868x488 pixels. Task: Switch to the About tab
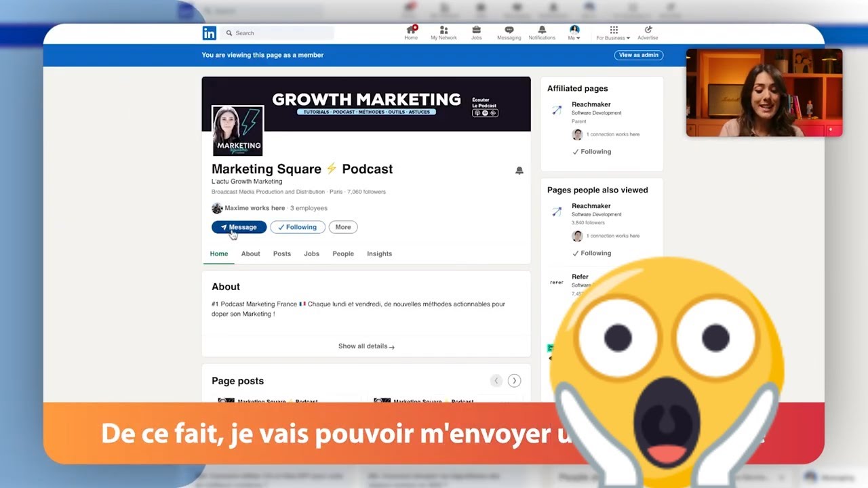click(251, 253)
